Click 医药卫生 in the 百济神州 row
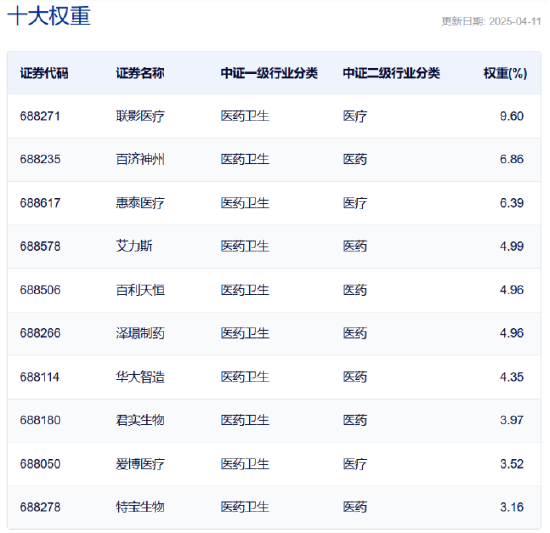550x533 pixels. (245, 159)
